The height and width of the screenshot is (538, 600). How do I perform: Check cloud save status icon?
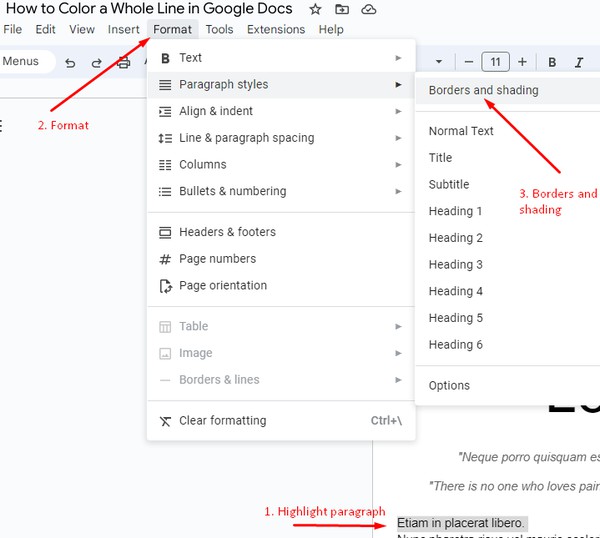(368, 9)
